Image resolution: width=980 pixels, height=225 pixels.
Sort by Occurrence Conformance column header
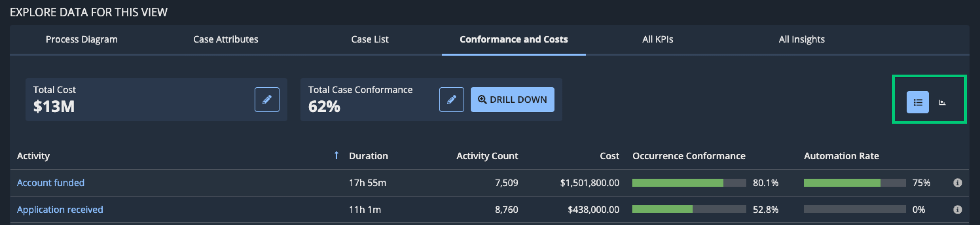689,156
